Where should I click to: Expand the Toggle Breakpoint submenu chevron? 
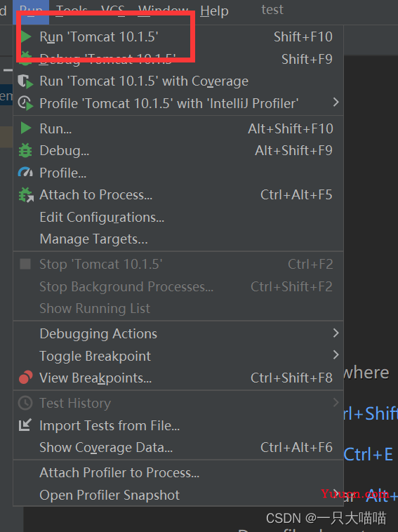336,355
